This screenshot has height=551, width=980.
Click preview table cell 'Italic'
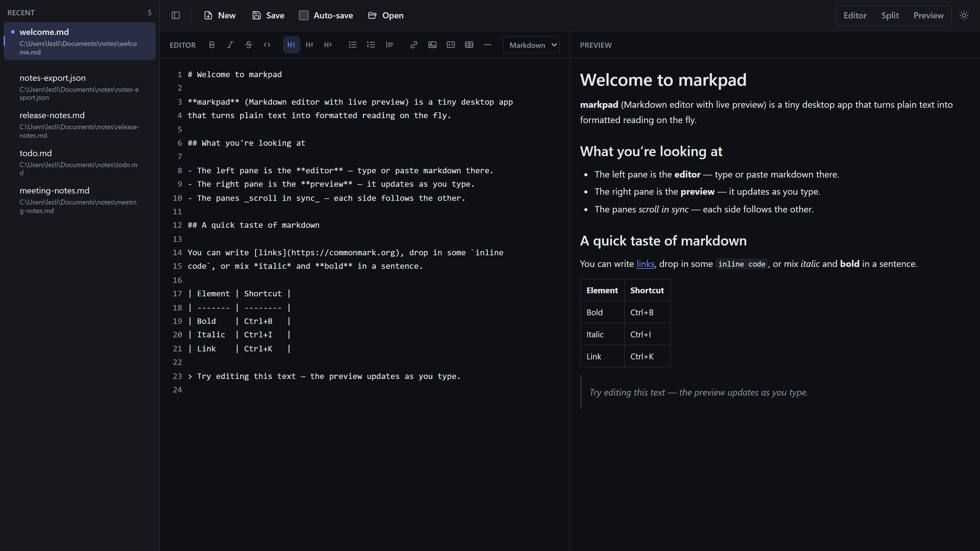(602, 335)
